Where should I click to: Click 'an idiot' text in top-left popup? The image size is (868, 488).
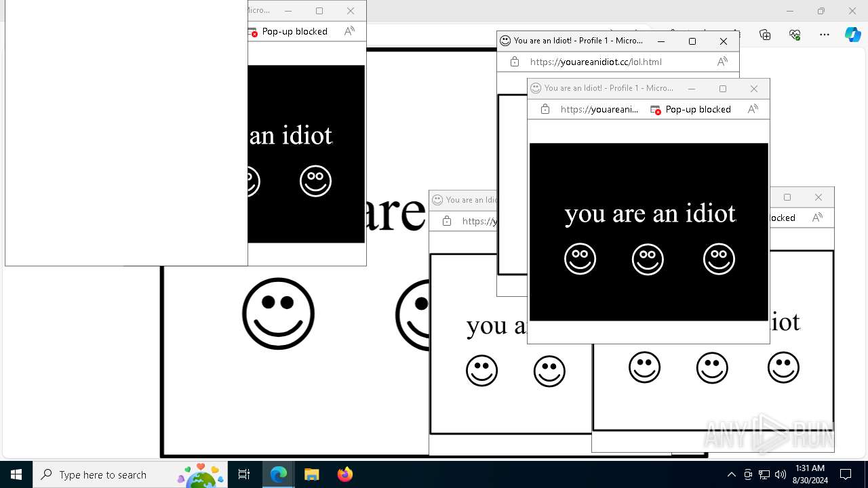pyautogui.click(x=291, y=136)
